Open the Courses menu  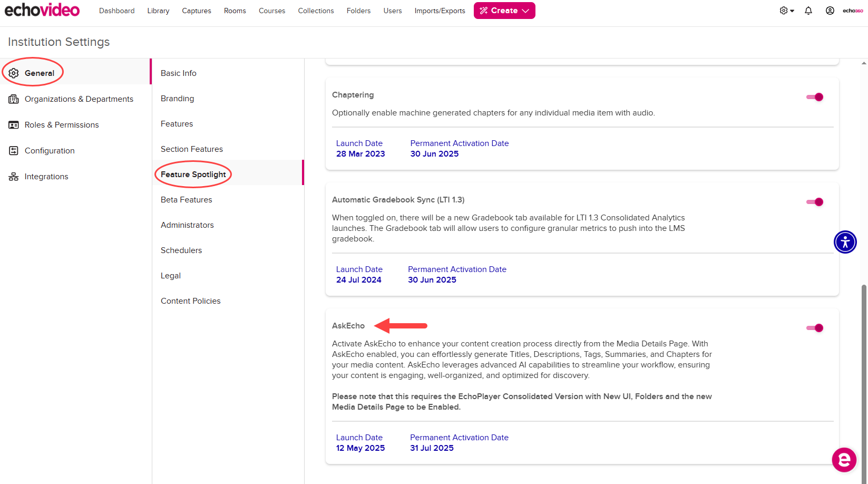(272, 11)
